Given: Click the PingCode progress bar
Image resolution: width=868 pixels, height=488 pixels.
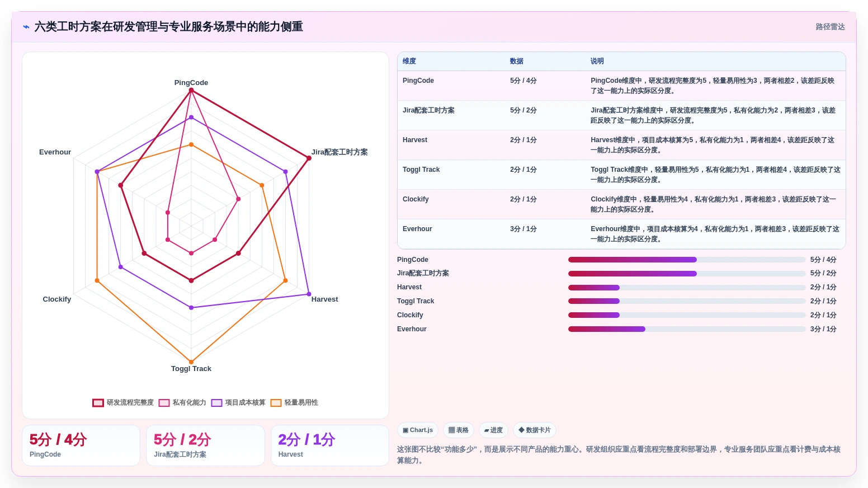Looking at the screenshot, I should coord(687,260).
